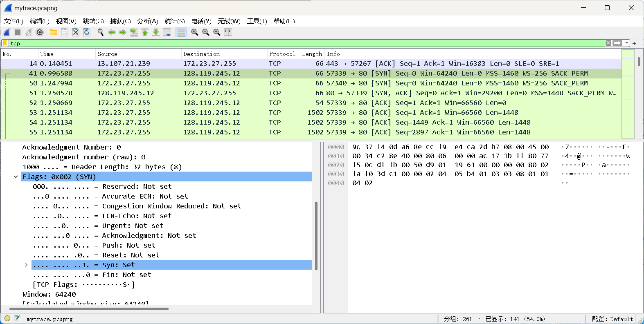Zoom in main window text
Viewport: 644px width, 324px height.
195,32
